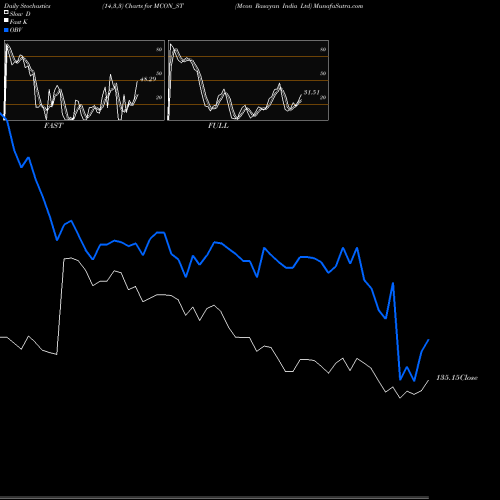Screen dimensions: 500x500
Task: Click the 80 level label in FAST chart
Action: pos(159,49)
